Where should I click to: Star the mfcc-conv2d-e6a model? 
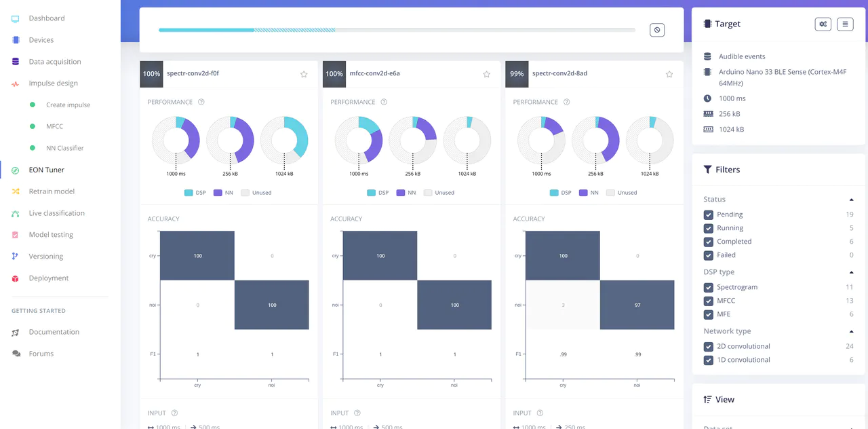point(486,74)
